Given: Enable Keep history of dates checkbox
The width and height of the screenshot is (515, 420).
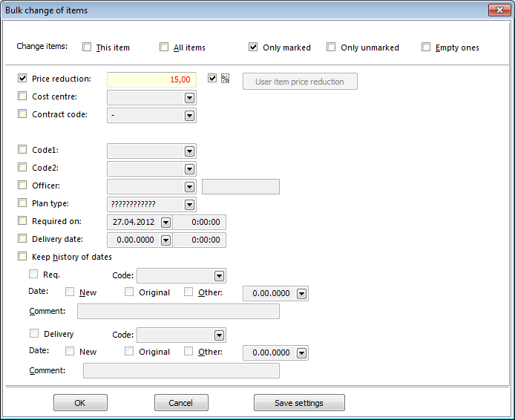Looking at the screenshot, I should click(22, 256).
